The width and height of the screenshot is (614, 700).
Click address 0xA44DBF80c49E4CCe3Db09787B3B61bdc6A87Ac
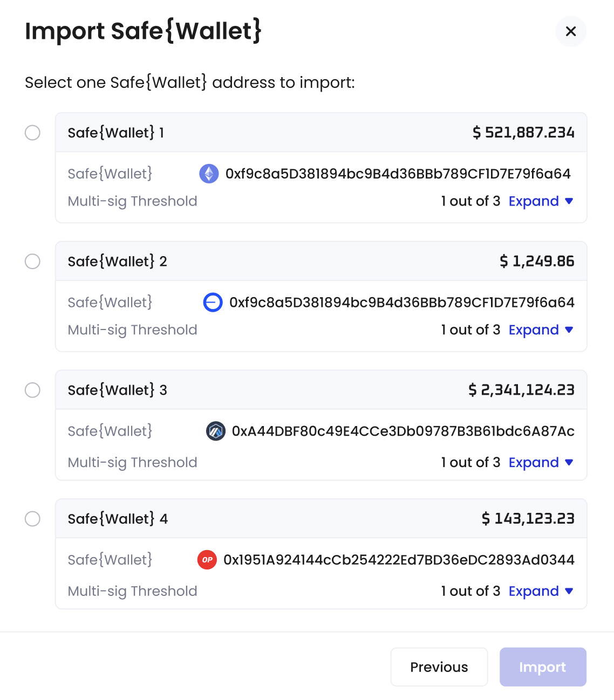click(403, 431)
